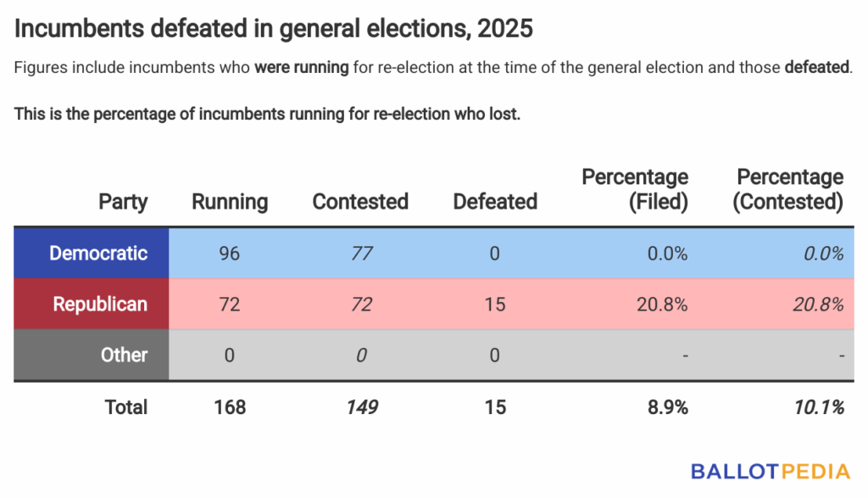Click the Running column header

[230, 202]
